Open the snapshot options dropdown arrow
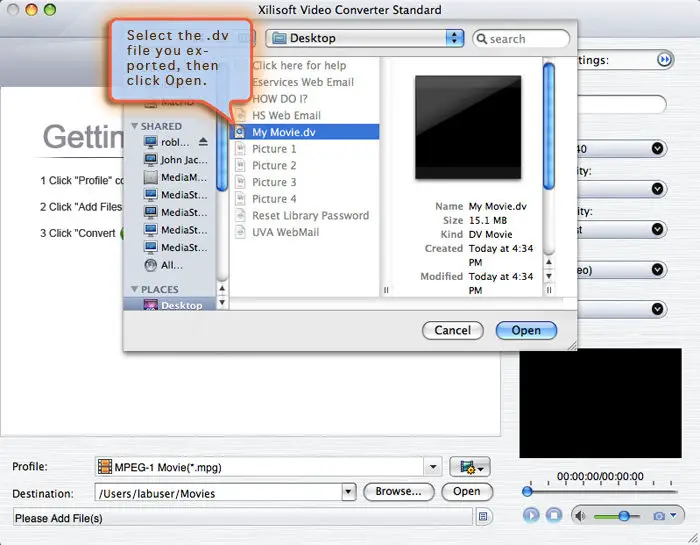The image size is (700, 545). pos(673,516)
